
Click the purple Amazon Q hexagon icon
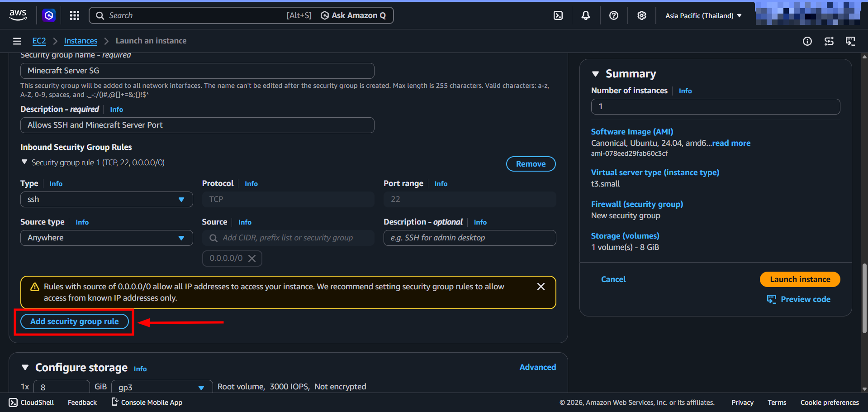[49, 15]
